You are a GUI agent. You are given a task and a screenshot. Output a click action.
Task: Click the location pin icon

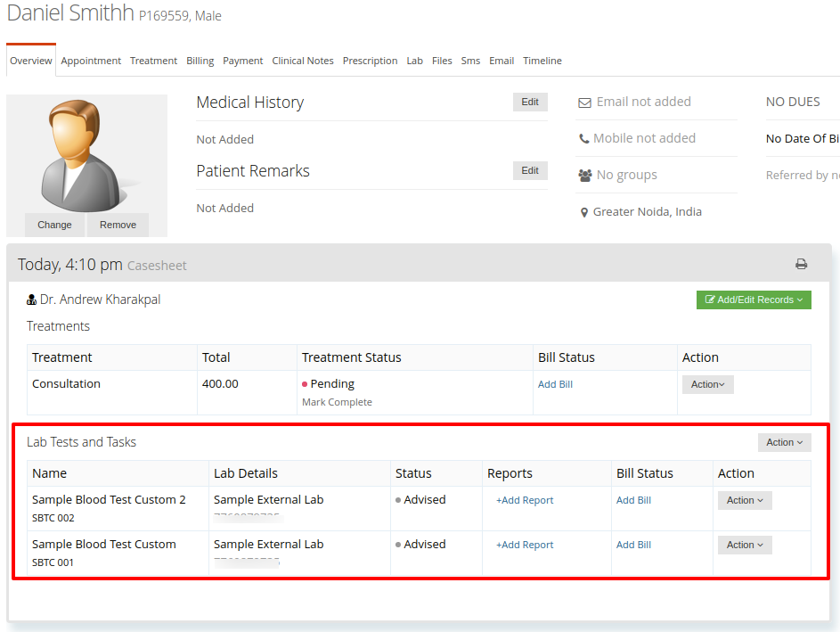click(584, 212)
